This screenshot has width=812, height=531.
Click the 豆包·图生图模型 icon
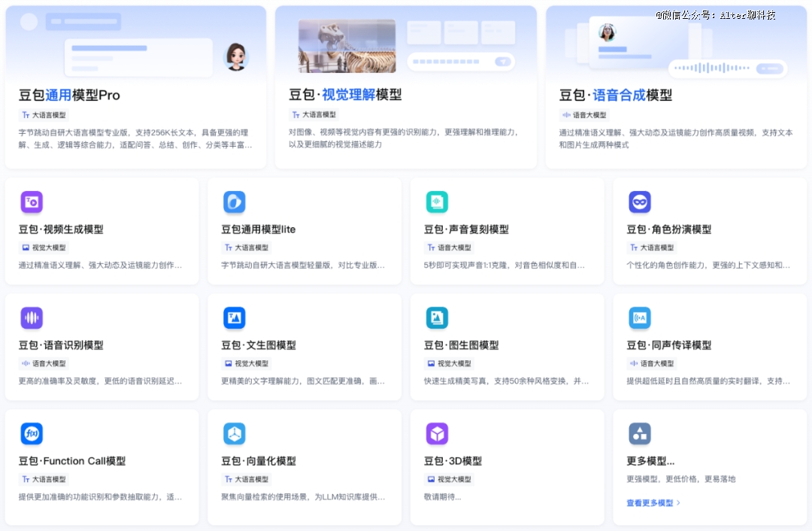coord(437,317)
